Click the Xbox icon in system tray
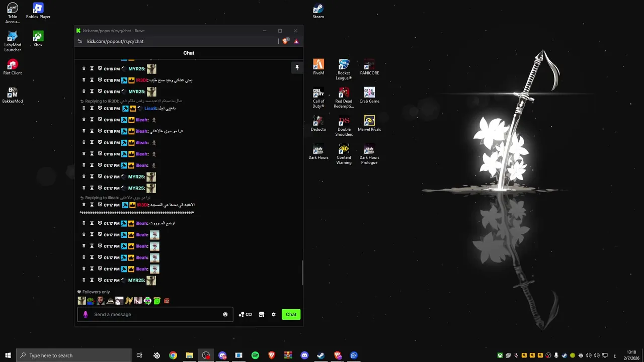The width and height of the screenshot is (644, 362). (500, 355)
